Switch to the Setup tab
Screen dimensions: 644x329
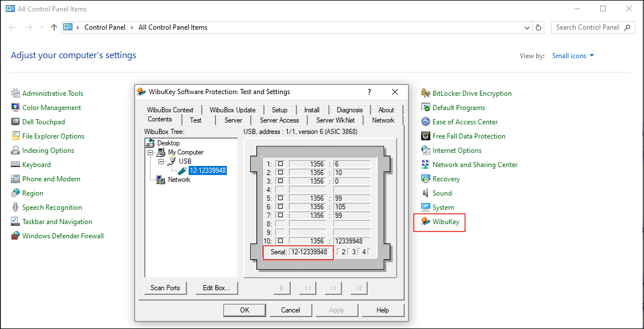(279, 110)
